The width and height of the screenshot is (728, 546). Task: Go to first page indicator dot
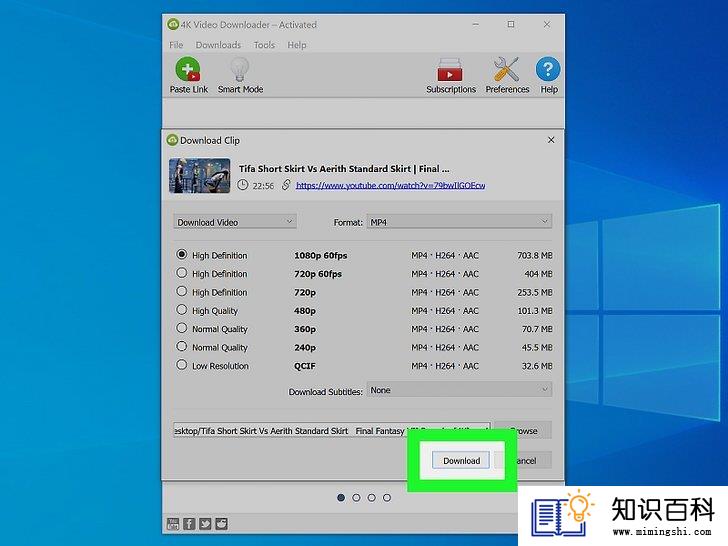pos(341,498)
